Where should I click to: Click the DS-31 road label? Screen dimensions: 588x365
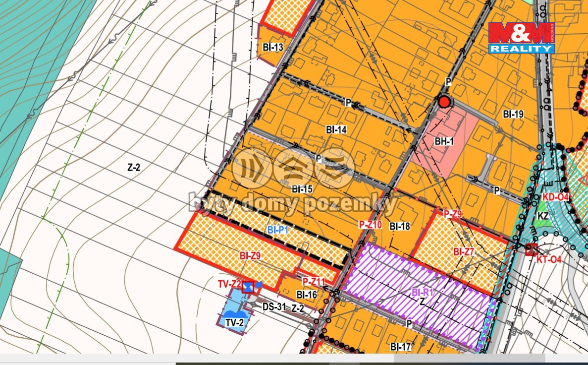click(x=274, y=307)
